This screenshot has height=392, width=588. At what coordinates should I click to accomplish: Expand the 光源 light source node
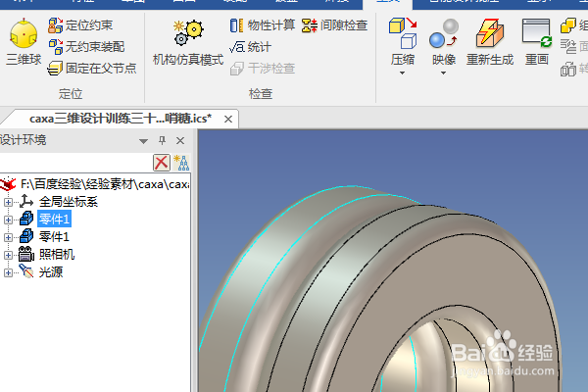pos(8,272)
